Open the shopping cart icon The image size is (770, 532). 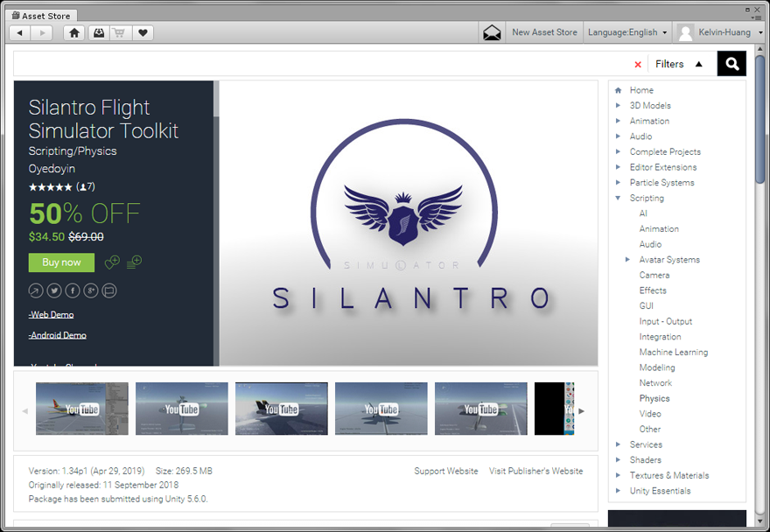[x=119, y=33]
